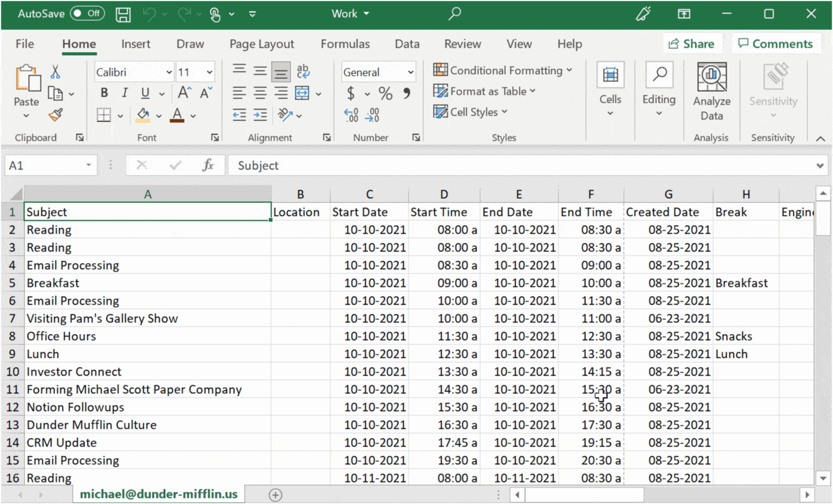Expand the Cell Styles menu
Viewport: 833px width, 504px height.
tap(470, 112)
